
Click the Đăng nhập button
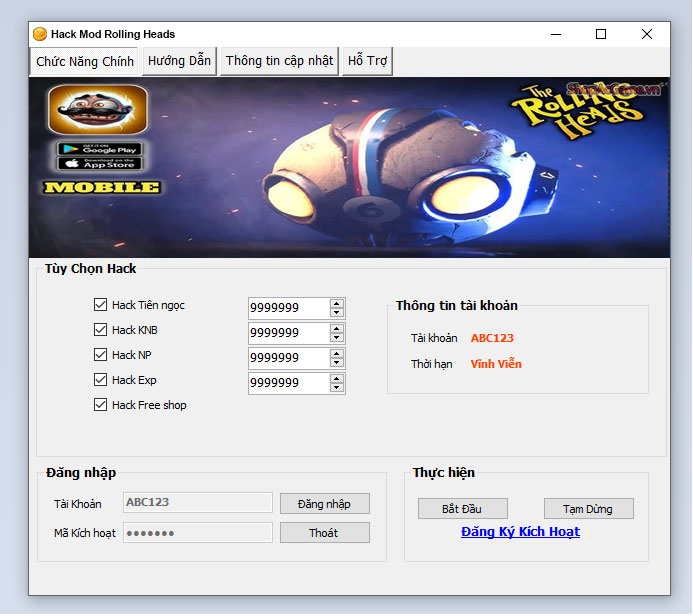[324, 504]
